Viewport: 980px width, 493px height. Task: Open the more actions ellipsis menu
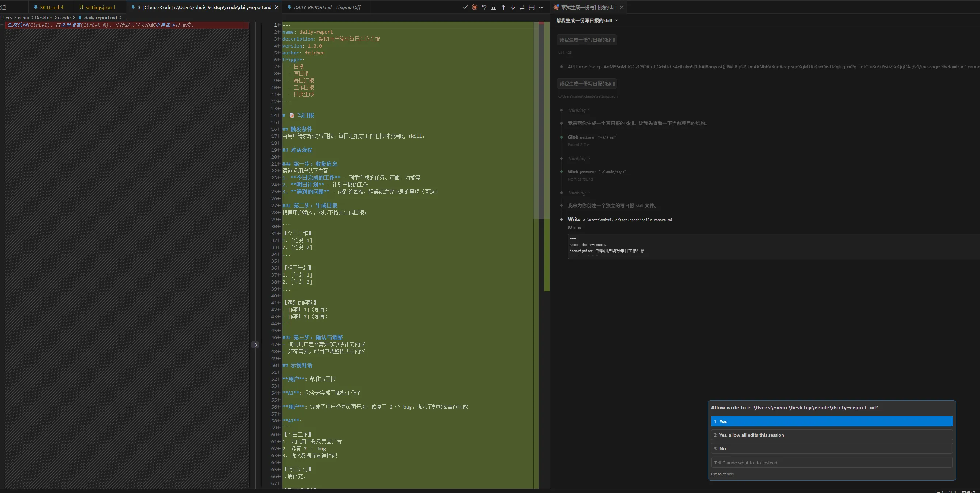tap(541, 7)
